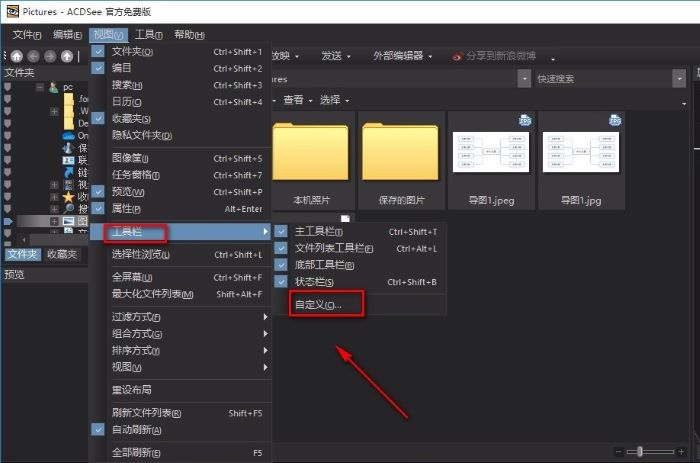
Task: Switch to the 文件夹 bottom tab
Action: (x=22, y=254)
